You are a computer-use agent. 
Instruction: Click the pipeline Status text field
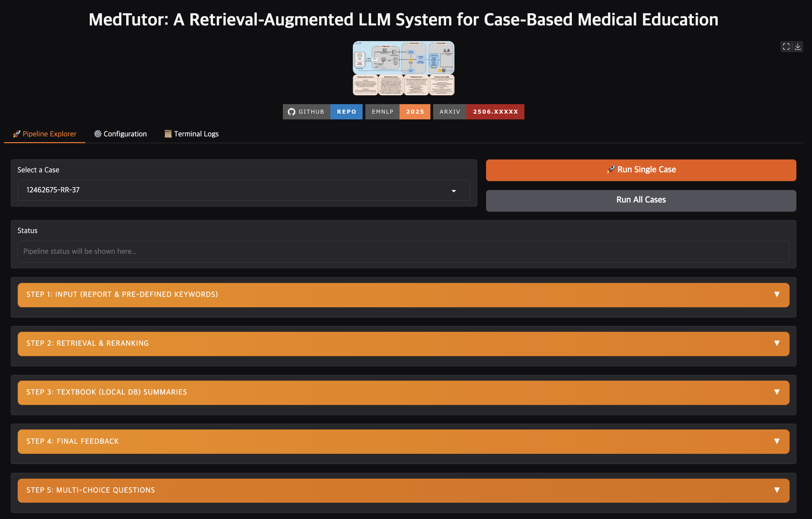403,251
